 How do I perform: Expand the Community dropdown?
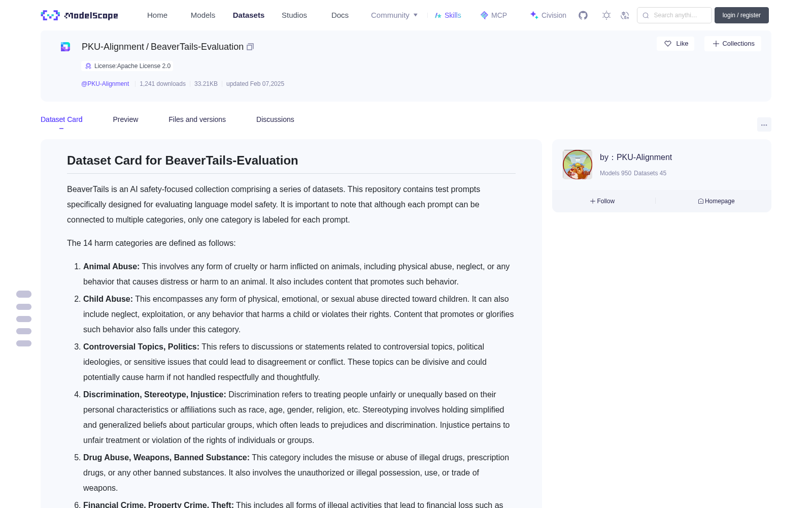click(x=394, y=15)
